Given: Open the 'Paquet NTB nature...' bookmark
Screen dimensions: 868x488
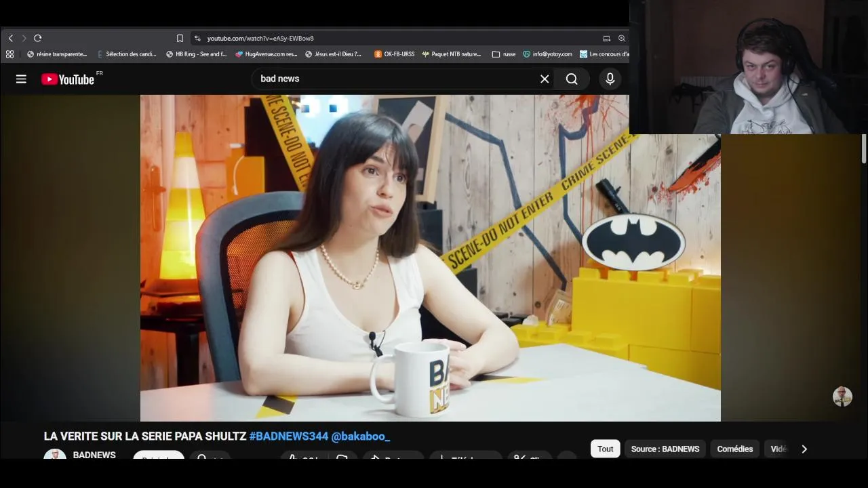Looking at the screenshot, I should coord(452,54).
